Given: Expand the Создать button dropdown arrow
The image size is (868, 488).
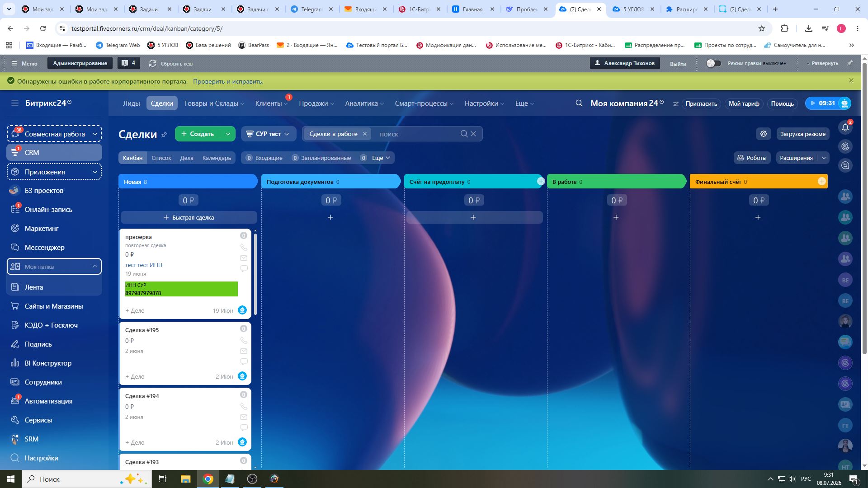Looking at the screenshot, I should pos(227,134).
